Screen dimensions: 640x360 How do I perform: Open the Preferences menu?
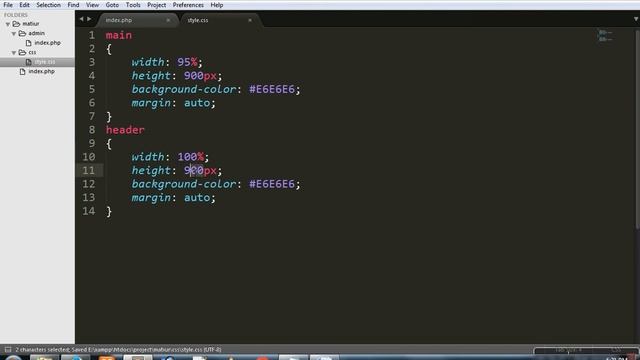[x=188, y=5]
